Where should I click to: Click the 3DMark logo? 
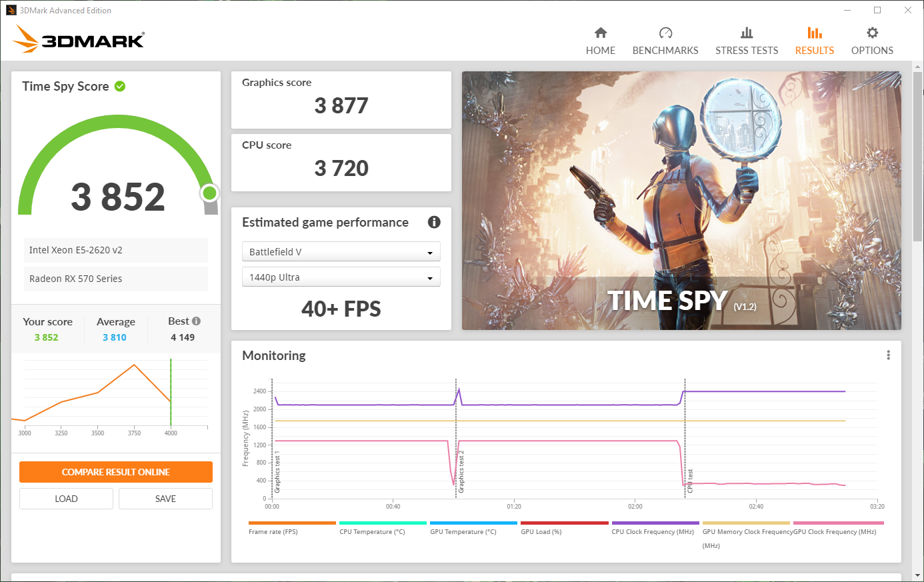pyautogui.click(x=78, y=39)
